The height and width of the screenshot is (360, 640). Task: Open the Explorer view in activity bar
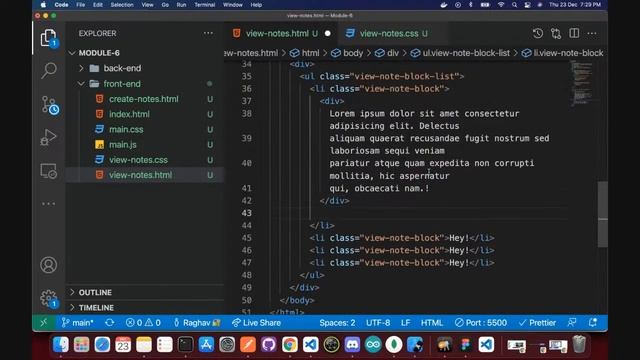point(49,38)
